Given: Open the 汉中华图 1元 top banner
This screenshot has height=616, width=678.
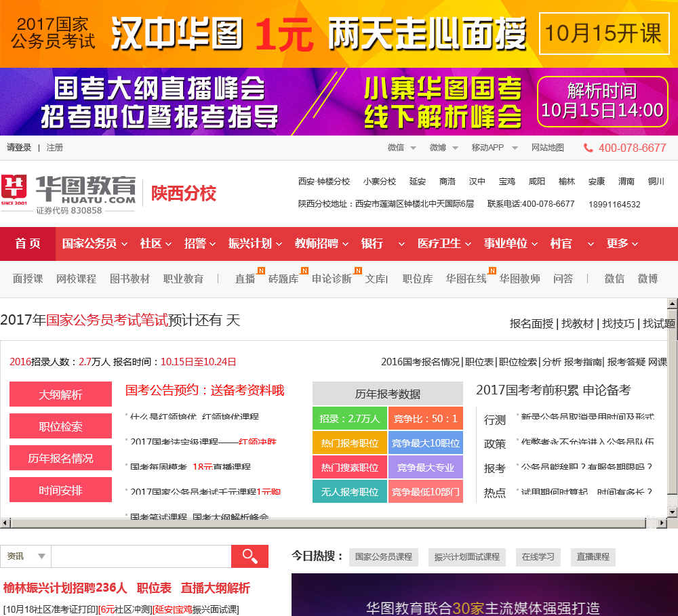Looking at the screenshot, I should [339, 34].
